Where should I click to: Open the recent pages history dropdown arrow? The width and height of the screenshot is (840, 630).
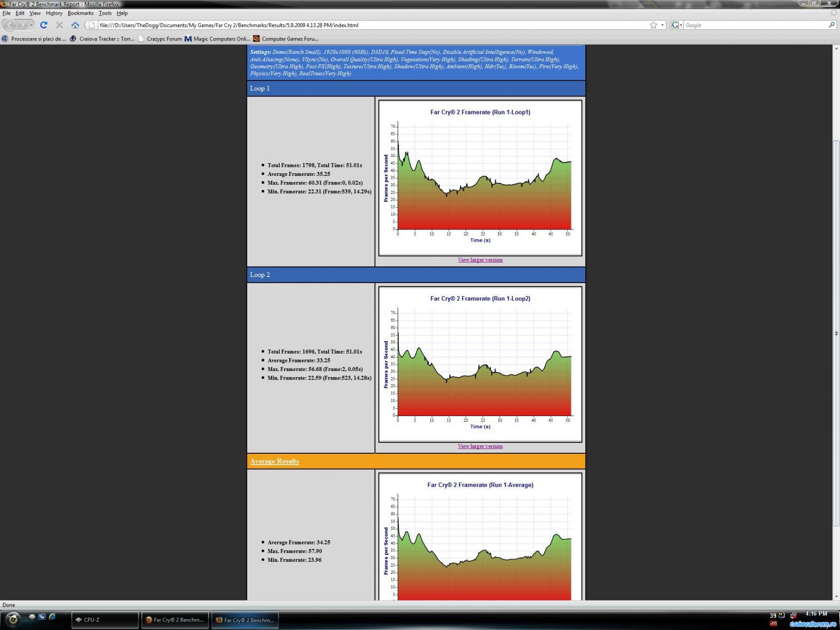click(31, 25)
